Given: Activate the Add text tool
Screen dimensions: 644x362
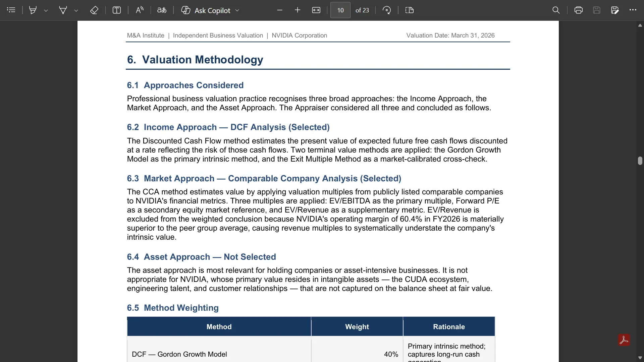Looking at the screenshot, I should click(117, 10).
